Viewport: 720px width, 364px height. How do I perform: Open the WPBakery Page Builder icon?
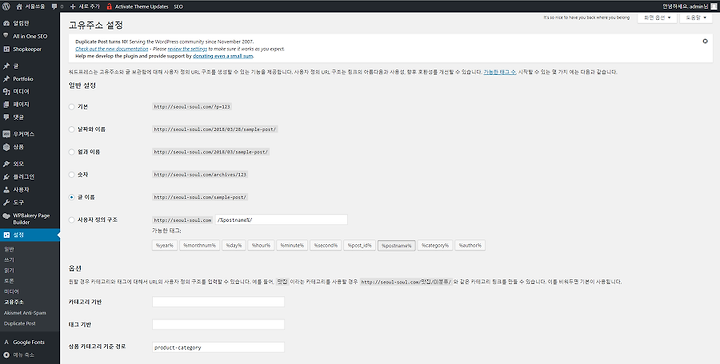(x=6, y=216)
